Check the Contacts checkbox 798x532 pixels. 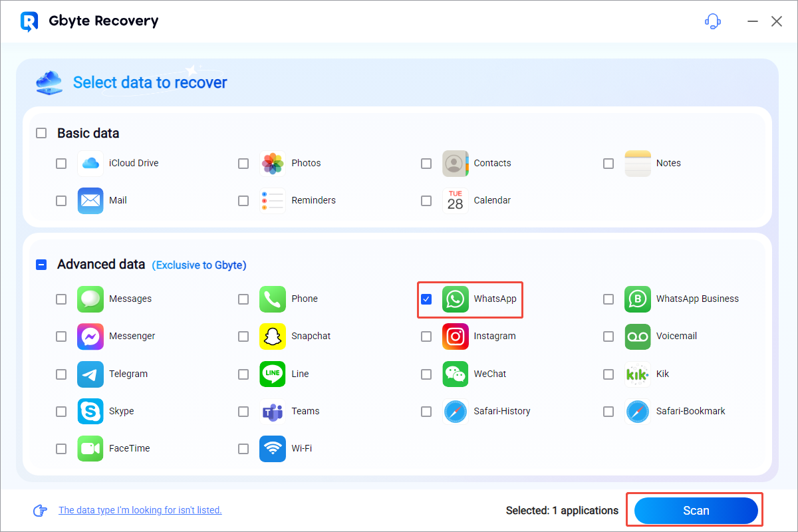point(426,164)
